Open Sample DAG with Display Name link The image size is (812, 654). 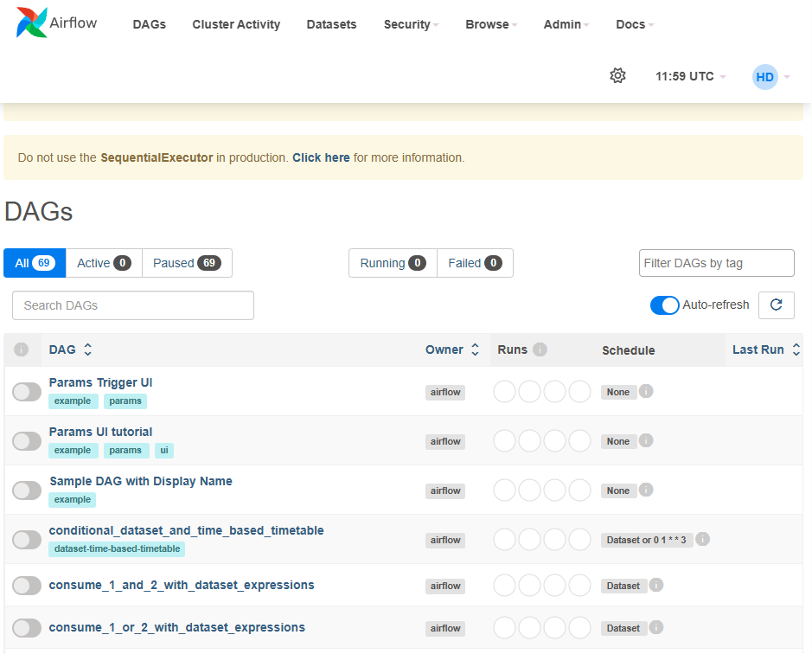click(141, 481)
